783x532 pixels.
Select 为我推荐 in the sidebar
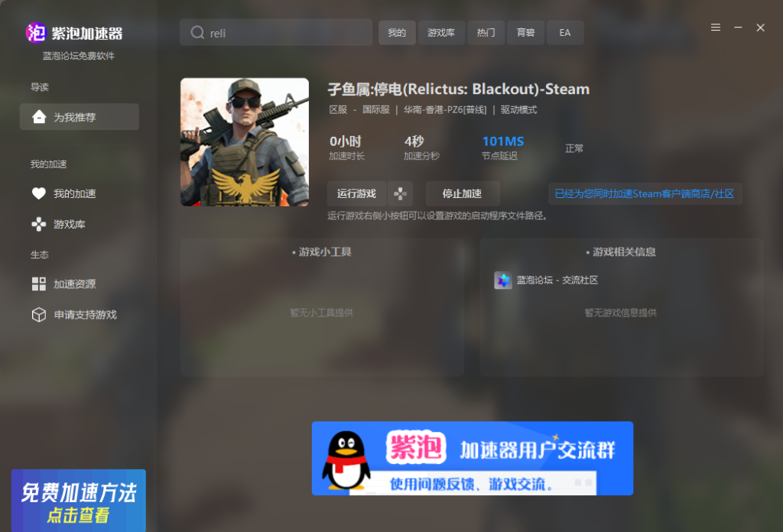(x=80, y=117)
